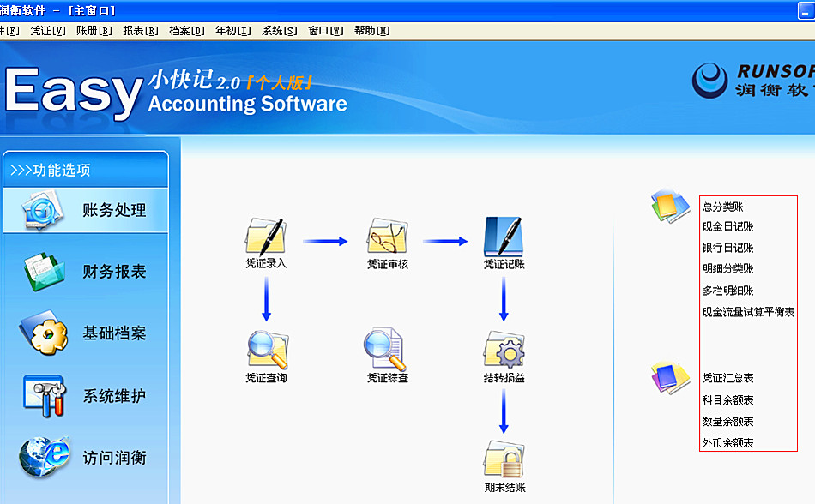Click the books icon beside 总分类账
The image size is (815, 504).
[671, 206]
